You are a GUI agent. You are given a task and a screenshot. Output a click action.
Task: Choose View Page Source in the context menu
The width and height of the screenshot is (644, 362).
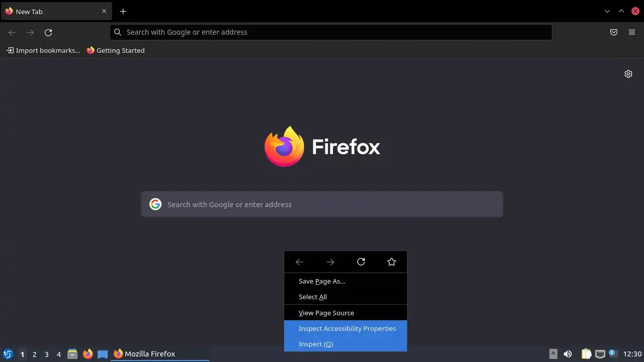click(346, 313)
